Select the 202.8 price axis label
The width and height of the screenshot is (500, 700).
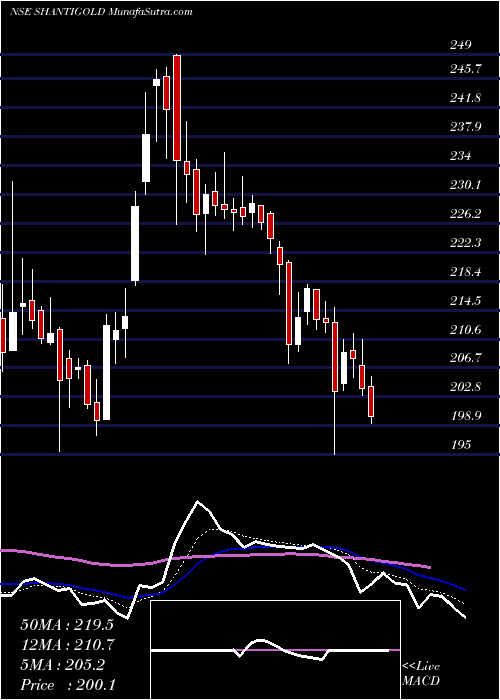coord(465,387)
